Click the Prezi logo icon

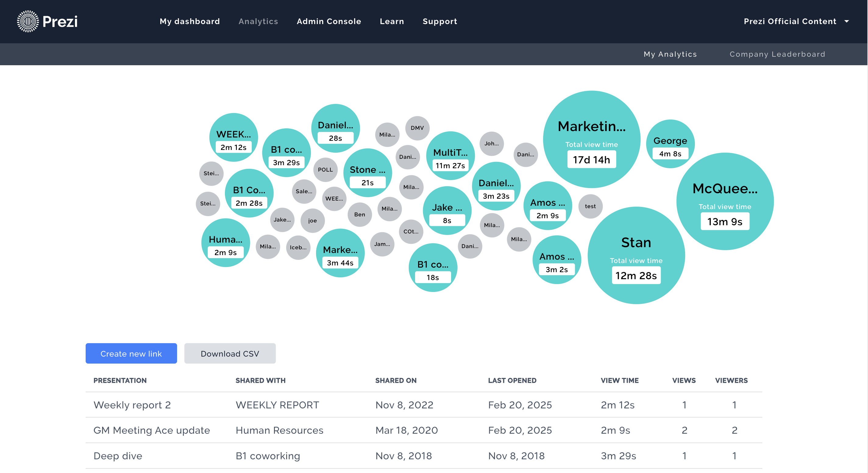[28, 21]
